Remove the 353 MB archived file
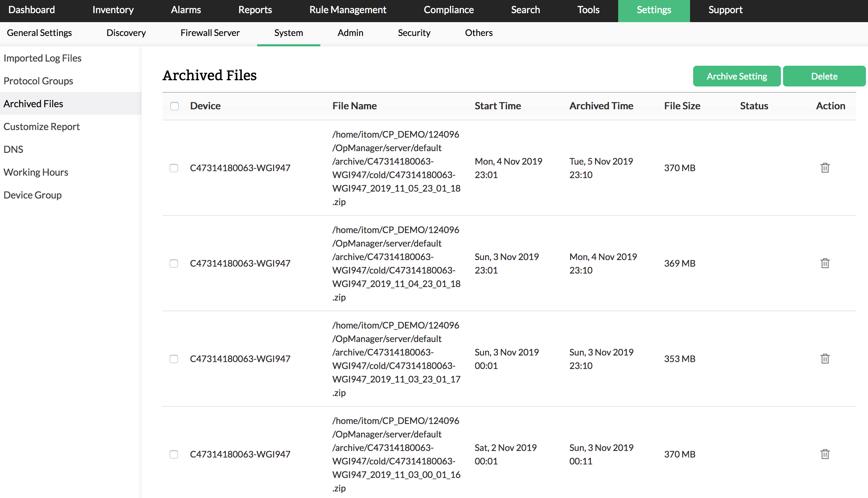Image resolution: width=868 pixels, height=498 pixels. point(825,359)
